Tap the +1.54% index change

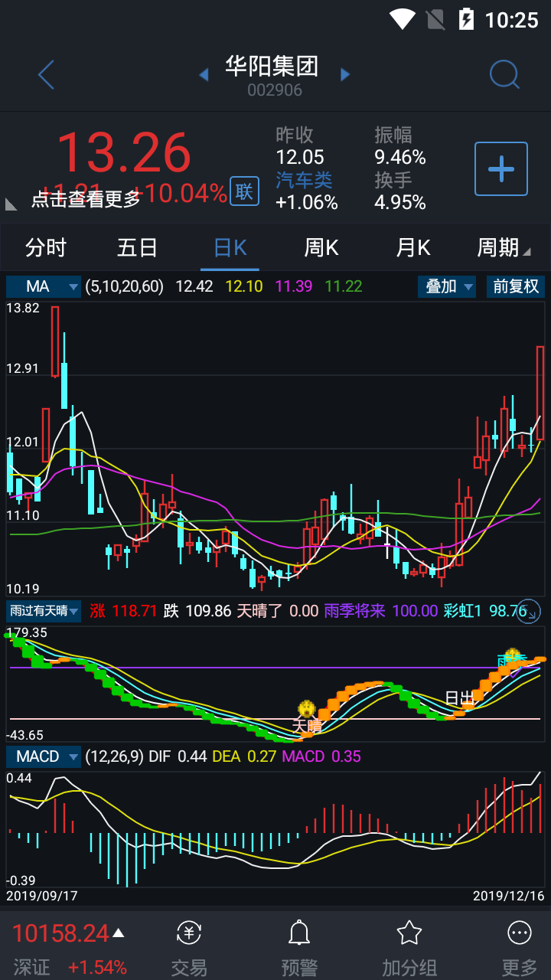[97, 967]
